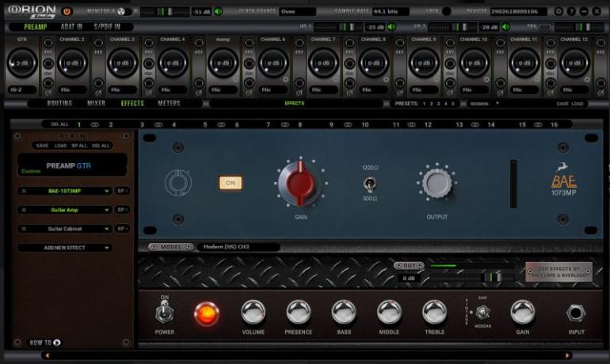Open the Sample Rate 44.1 kHz dropdown
Viewport: 610px width, 364px height.
[x=391, y=12]
